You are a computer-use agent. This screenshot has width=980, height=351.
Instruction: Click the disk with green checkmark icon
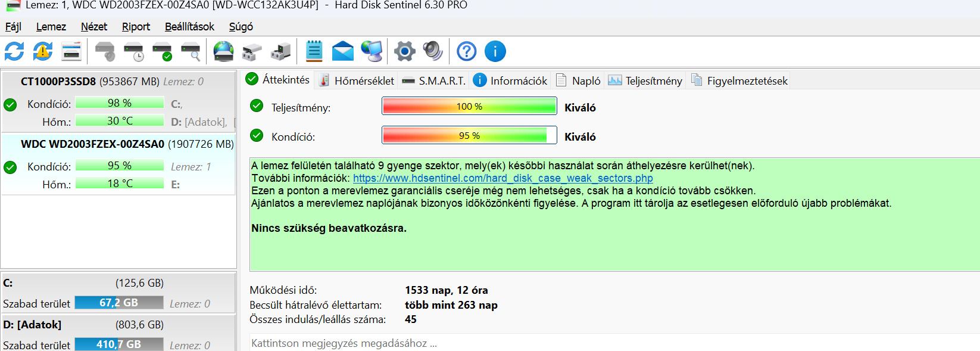[x=163, y=51]
